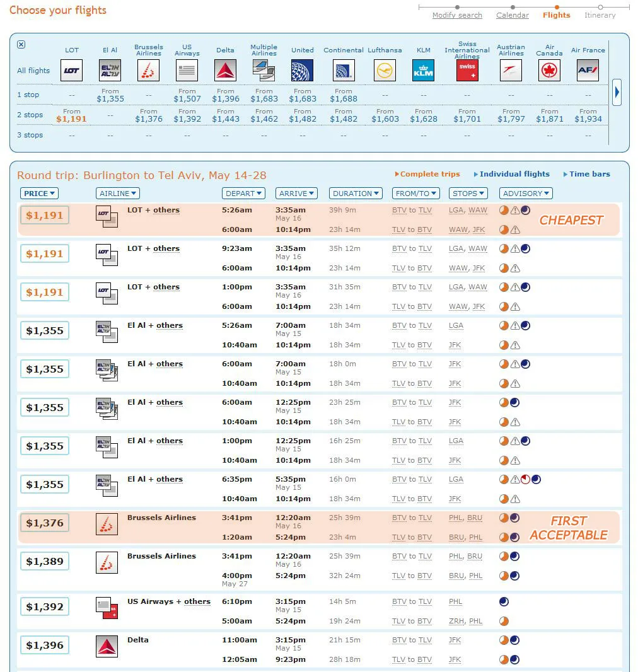Viewport: 638px width, 672px height.
Task: Click the KLM logo in the airline matrix
Action: (423, 70)
